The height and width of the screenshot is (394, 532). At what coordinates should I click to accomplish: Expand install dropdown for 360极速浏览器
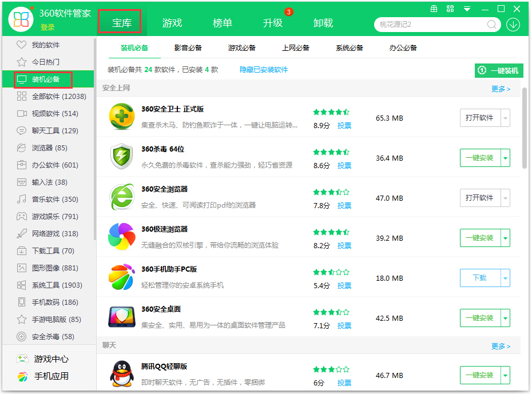(x=506, y=238)
